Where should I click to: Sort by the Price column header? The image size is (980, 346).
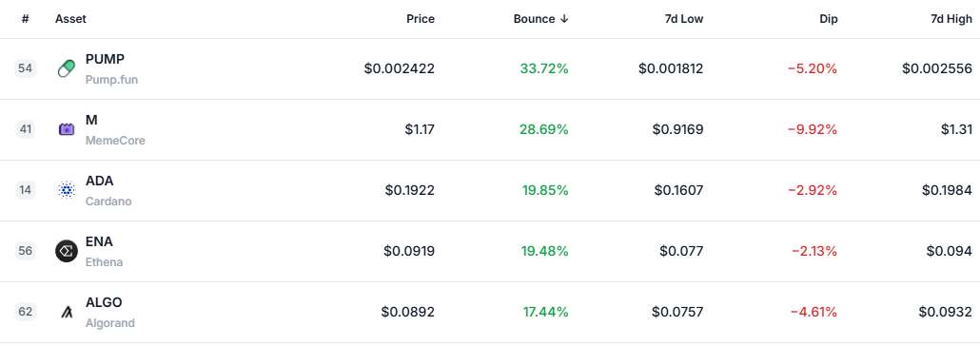[x=420, y=19]
